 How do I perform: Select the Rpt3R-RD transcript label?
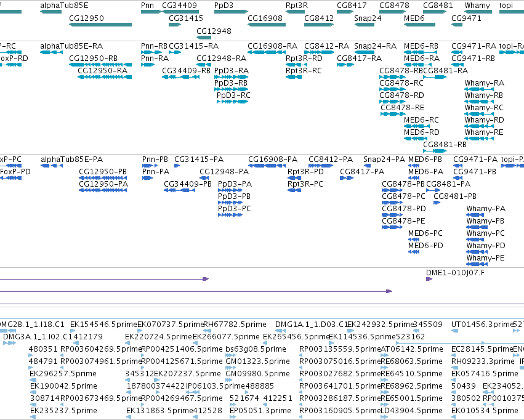click(304, 59)
